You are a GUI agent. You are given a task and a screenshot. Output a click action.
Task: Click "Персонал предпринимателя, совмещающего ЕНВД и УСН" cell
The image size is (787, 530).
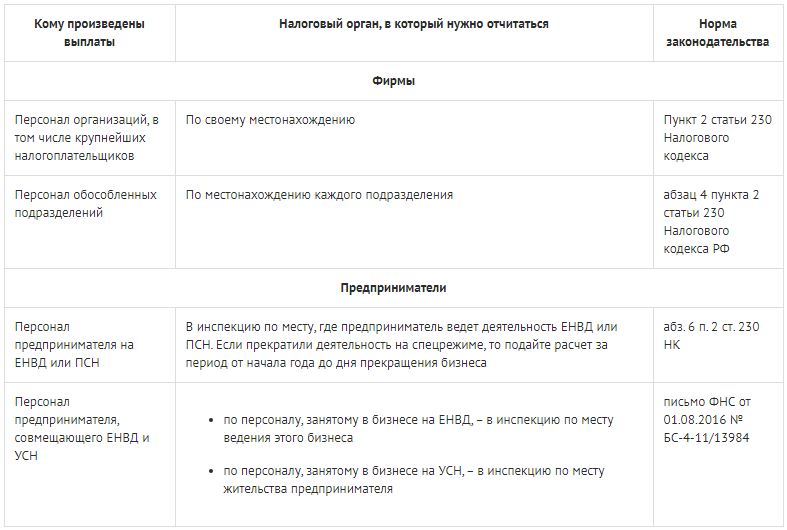coord(80,428)
